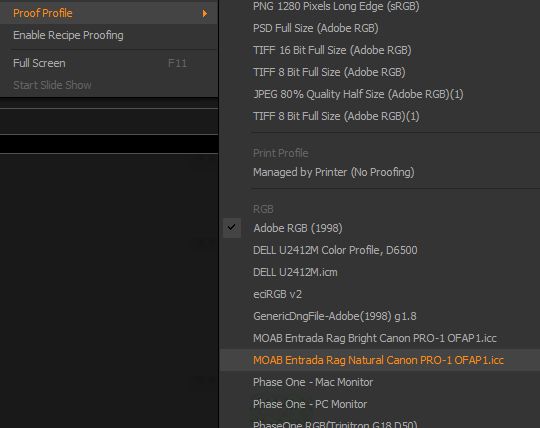Screen dimensions: 540x428
Task: Select Adobe RGB (1998) profile
Action: (380, 228)
